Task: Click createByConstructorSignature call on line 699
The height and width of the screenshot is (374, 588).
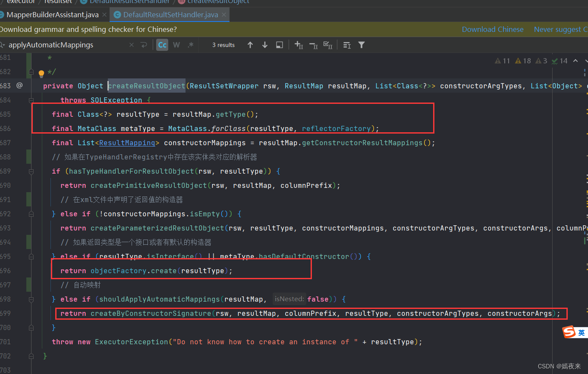Action: 151,313
